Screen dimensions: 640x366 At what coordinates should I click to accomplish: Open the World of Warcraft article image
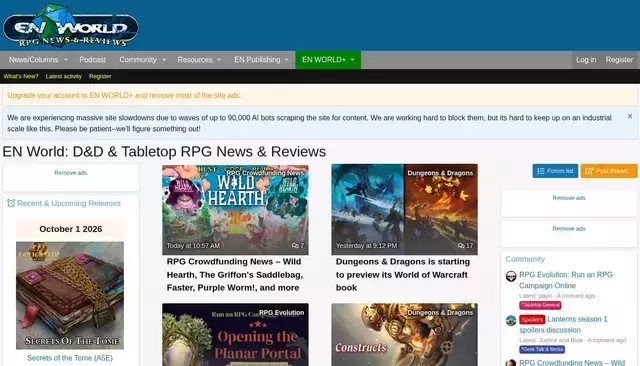click(x=404, y=210)
